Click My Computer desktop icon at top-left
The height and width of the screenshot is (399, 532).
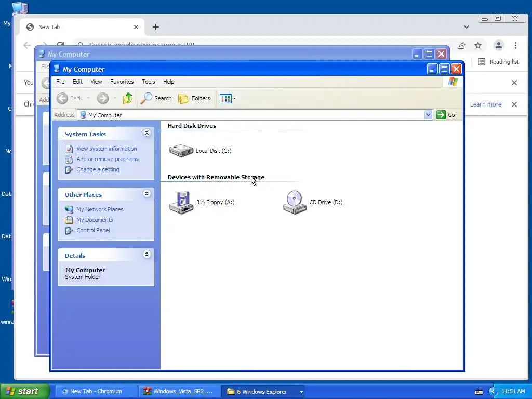20,8
